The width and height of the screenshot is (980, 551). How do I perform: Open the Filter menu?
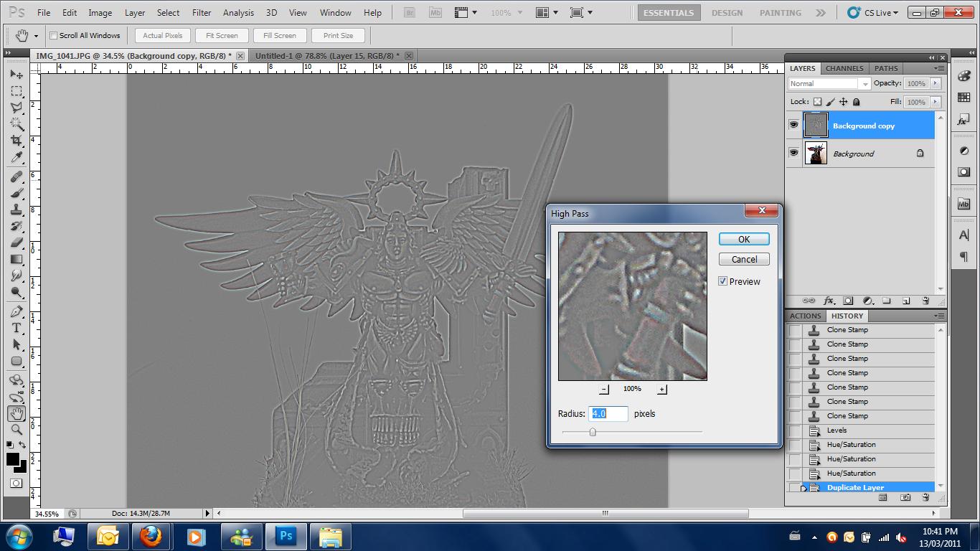coord(202,12)
